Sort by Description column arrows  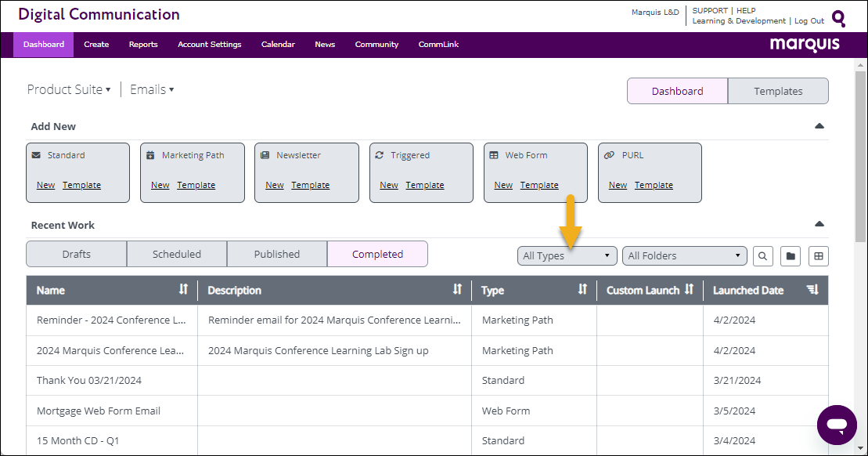[457, 289]
